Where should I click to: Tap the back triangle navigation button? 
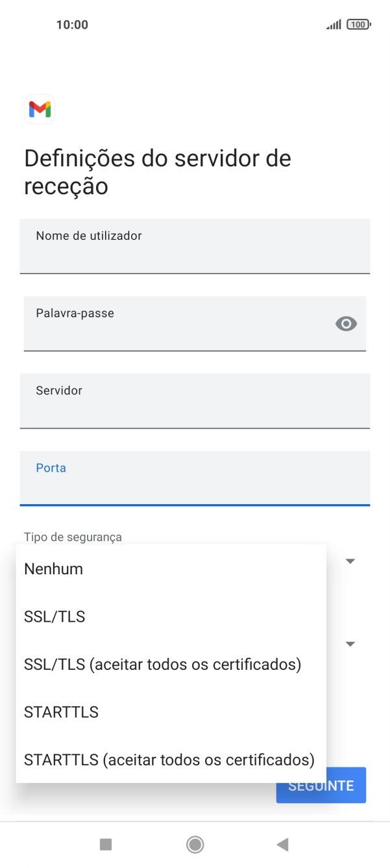tap(283, 844)
